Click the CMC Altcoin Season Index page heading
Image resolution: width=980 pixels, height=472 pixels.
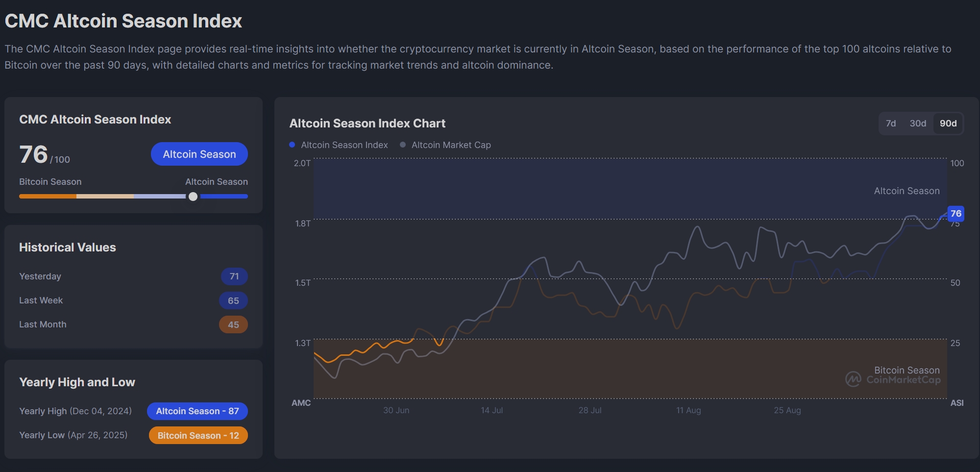pyautogui.click(x=123, y=21)
